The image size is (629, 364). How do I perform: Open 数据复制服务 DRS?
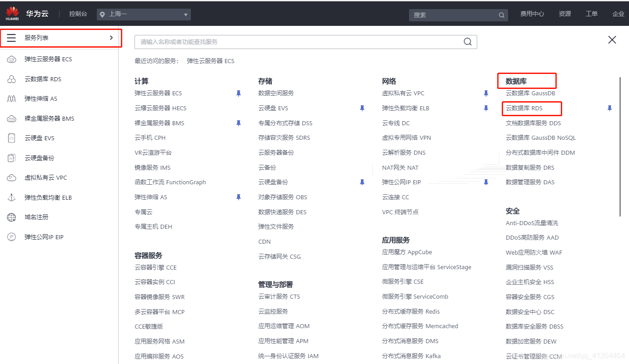click(530, 167)
